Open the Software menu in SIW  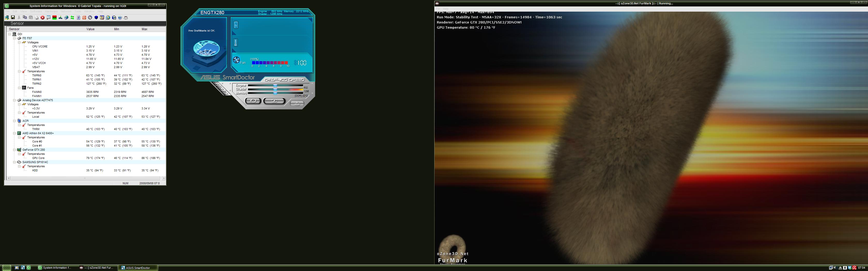36,11
